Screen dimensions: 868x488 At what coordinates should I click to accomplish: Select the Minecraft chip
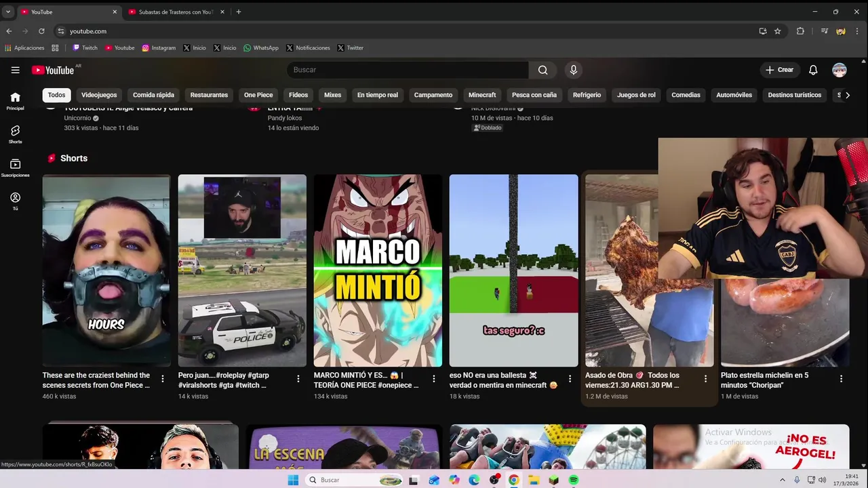482,95
